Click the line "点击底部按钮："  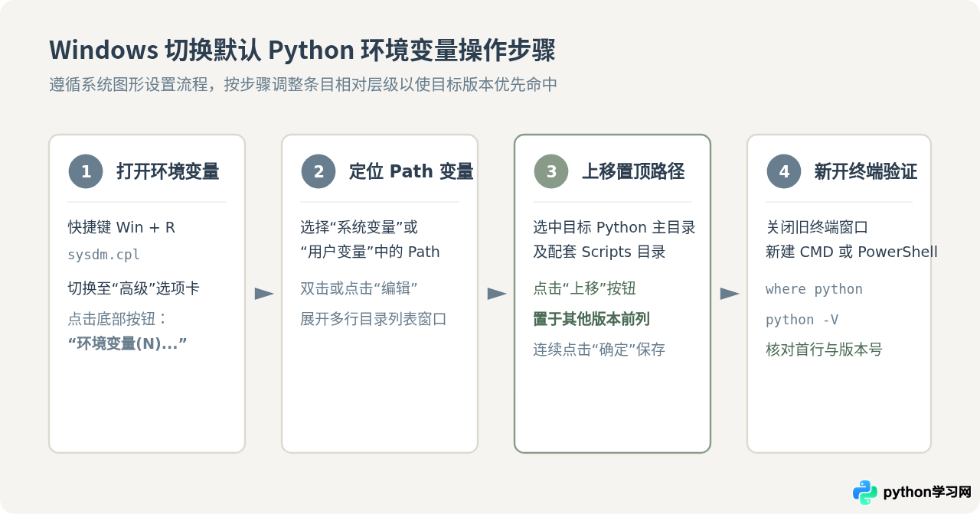click(x=119, y=319)
